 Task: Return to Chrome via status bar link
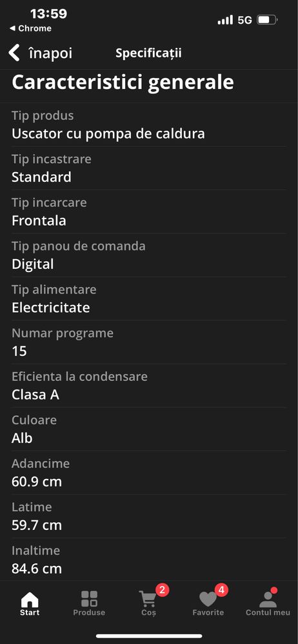coord(30,28)
